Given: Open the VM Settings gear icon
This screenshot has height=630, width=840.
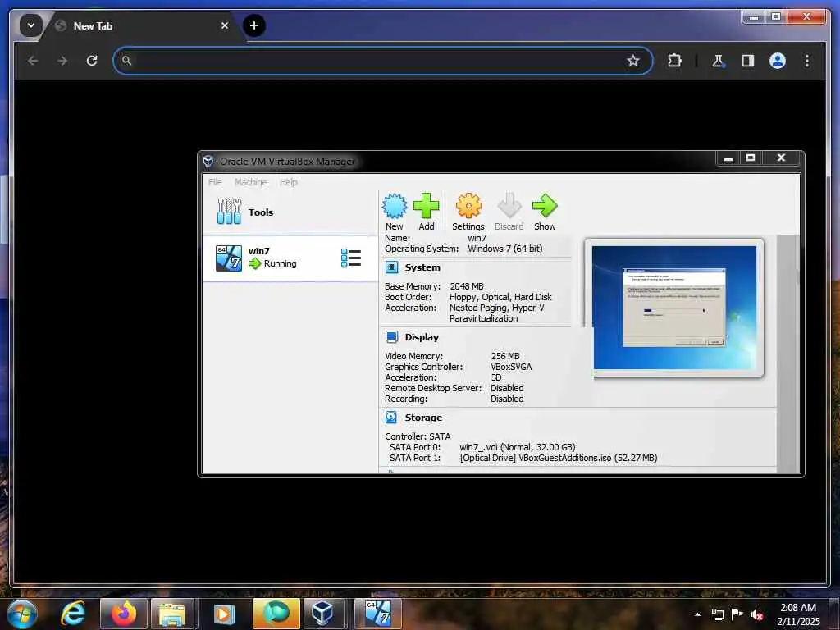Looking at the screenshot, I should [x=468, y=206].
